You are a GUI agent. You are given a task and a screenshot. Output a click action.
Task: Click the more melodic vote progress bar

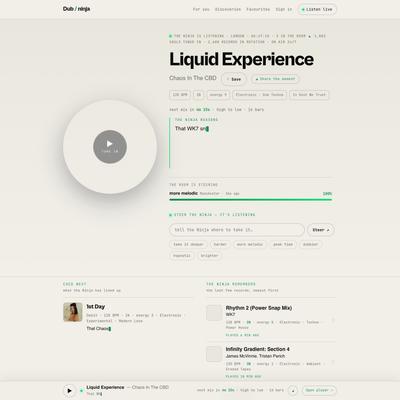(x=251, y=199)
